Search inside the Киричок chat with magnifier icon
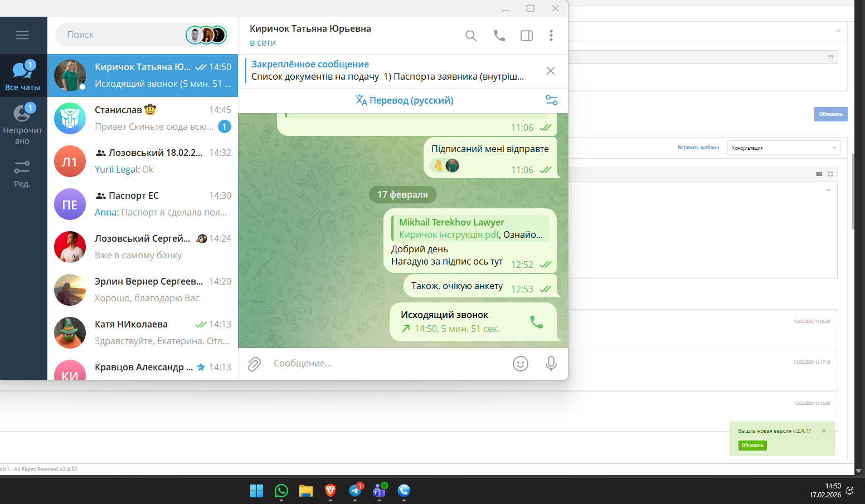The height and width of the screenshot is (504, 865). [x=471, y=36]
